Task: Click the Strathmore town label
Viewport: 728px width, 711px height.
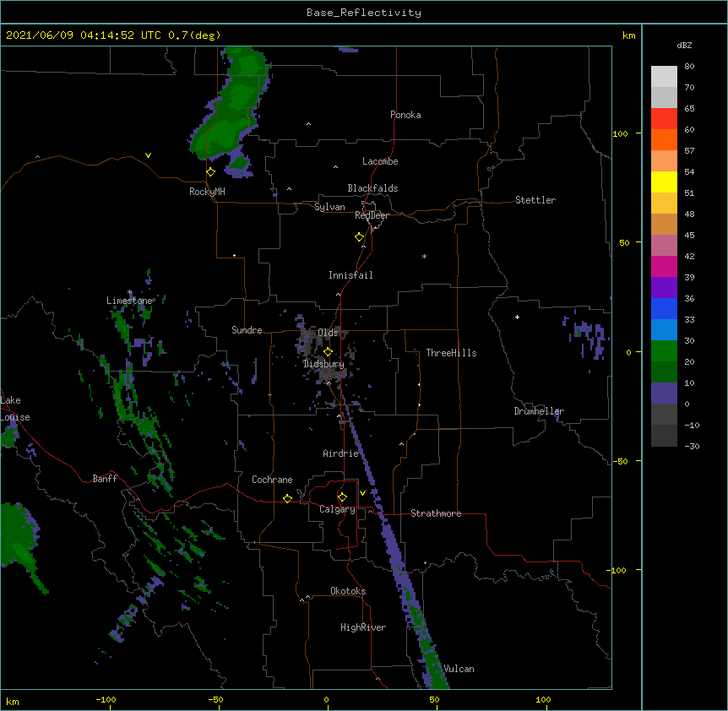Action: tap(436, 513)
